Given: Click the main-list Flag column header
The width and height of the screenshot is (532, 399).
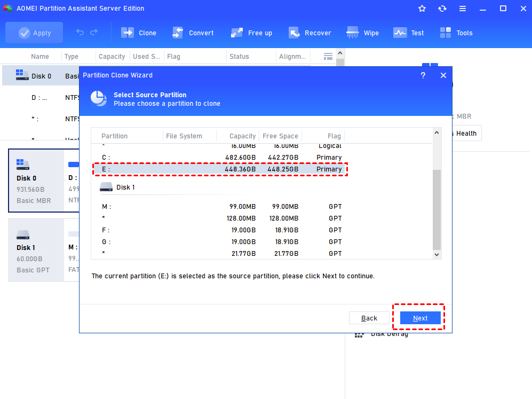Looking at the screenshot, I should 173,57.
